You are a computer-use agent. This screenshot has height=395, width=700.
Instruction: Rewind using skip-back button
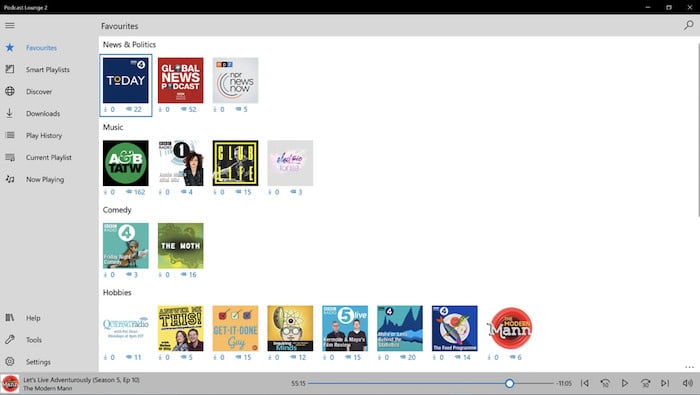click(x=605, y=383)
